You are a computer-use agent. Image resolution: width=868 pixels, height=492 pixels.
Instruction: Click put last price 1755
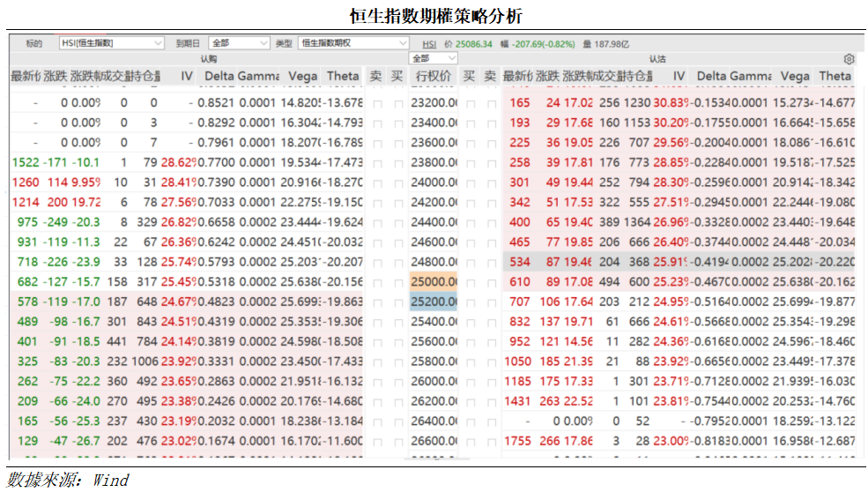click(517, 442)
